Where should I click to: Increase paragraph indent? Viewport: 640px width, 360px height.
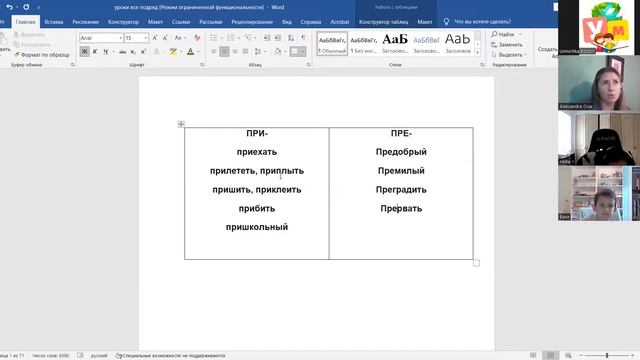click(x=278, y=38)
